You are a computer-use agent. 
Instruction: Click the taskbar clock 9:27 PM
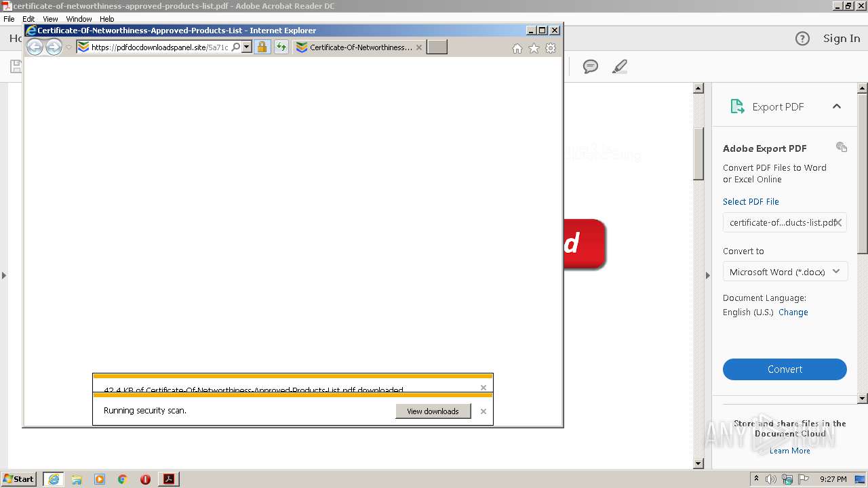pos(833,479)
